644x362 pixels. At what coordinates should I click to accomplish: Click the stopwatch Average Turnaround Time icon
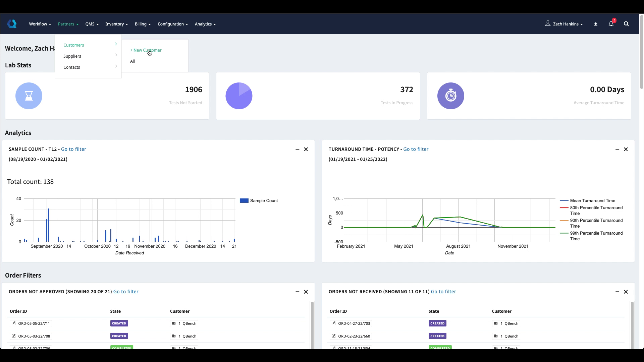point(450,96)
